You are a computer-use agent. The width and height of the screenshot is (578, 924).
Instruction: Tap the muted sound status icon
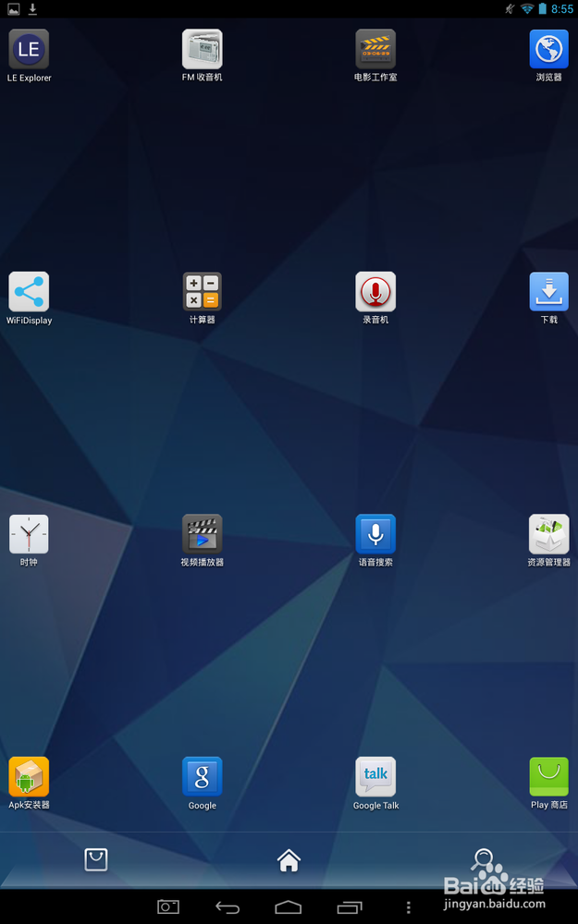pos(510,9)
